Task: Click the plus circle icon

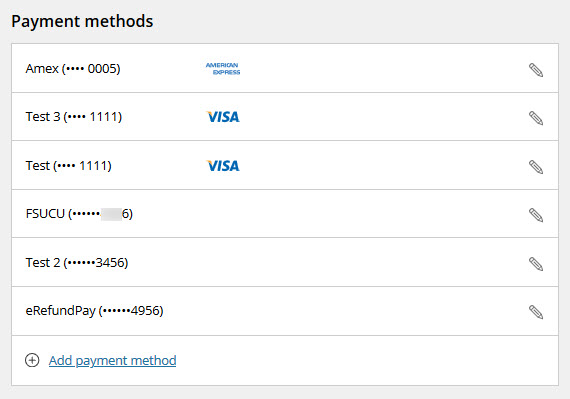Action: coord(32,360)
